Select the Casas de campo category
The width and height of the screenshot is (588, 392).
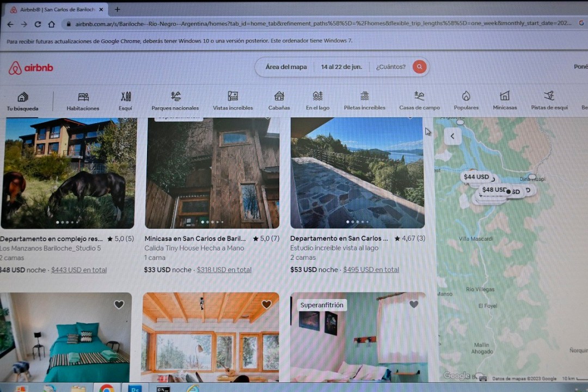[419, 100]
